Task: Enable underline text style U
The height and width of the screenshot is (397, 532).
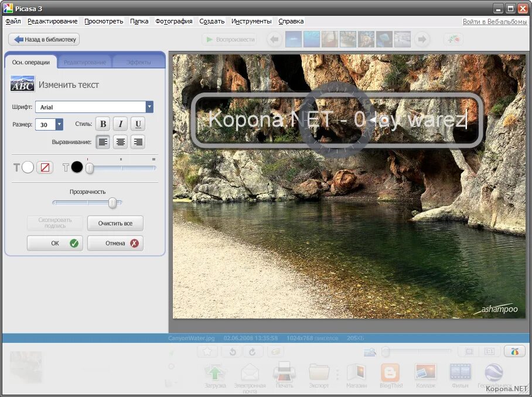Action: (x=138, y=124)
